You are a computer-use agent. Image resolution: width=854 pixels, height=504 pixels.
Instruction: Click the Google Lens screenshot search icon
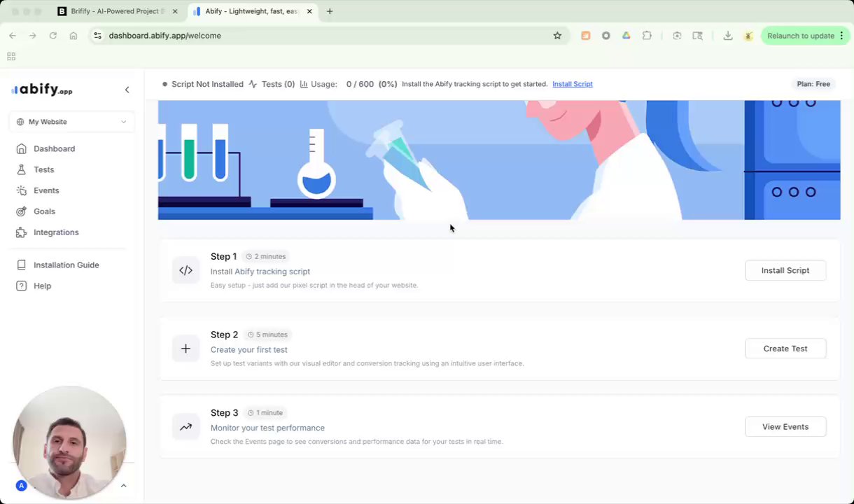pyautogui.click(x=677, y=36)
